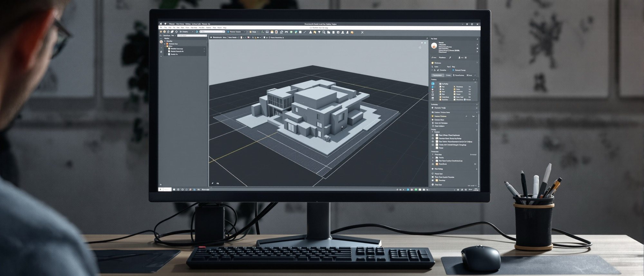The height and width of the screenshot is (276, 644).
Task: Tick the first checkbox in the right panel checklist
Action: tap(433, 135)
